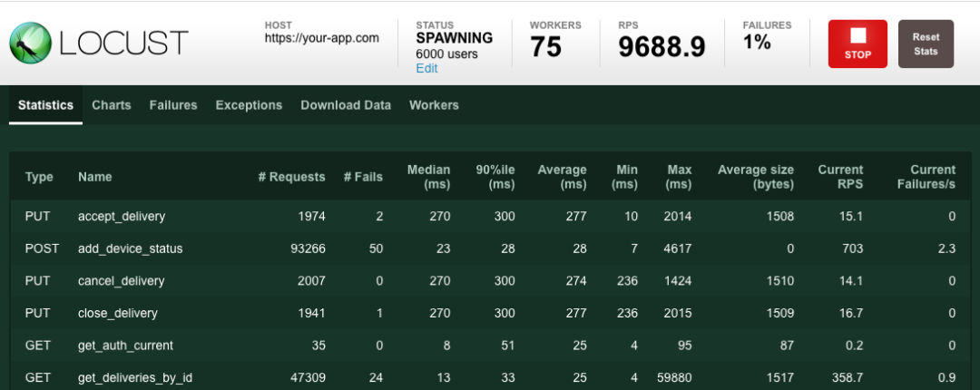The width and height of the screenshot is (980, 390).
Task: Sort by Average size (bytes) header
Action: pyautogui.click(x=755, y=177)
